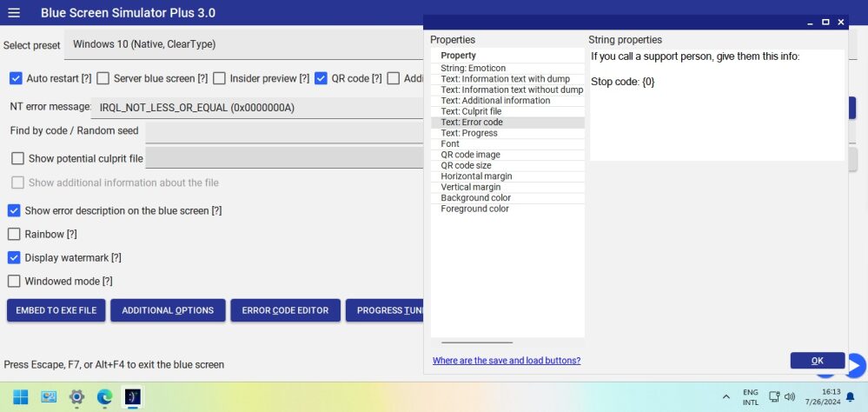The height and width of the screenshot is (412, 868).
Task: Click the culprit file input field
Action: [x=285, y=158]
